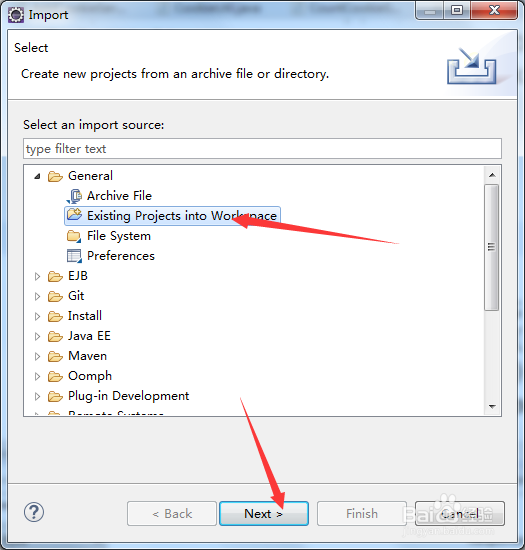Select the Existing Projects into Workspace icon
The image size is (525, 550).
pos(74,215)
